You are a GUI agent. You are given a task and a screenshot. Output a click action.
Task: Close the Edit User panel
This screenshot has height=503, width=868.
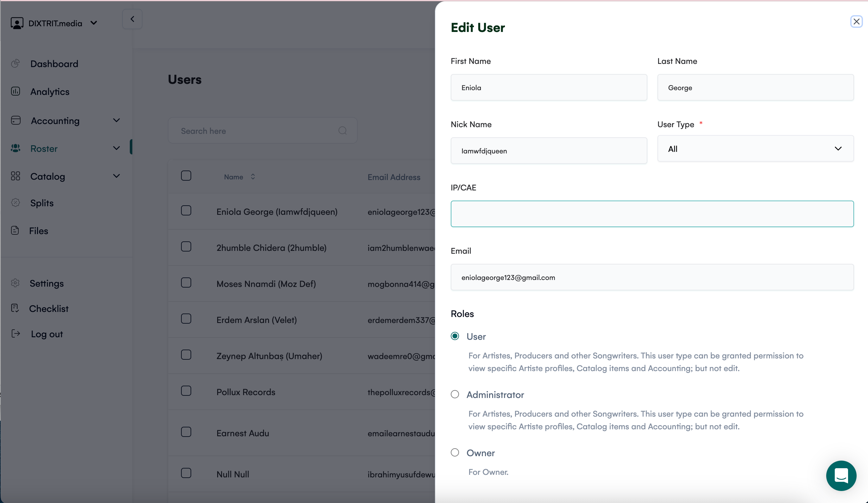tap(856, 21)
